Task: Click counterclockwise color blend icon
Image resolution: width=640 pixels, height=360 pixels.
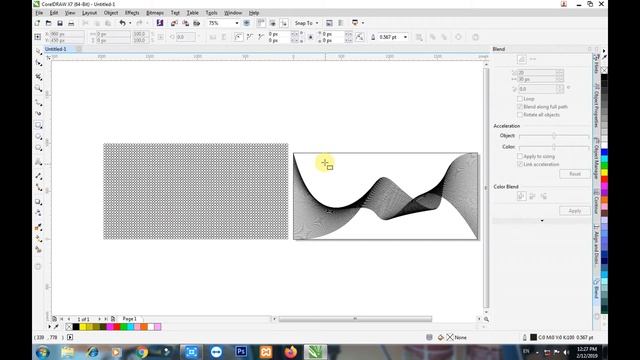Action: pyautogui.click(x=544, y=196)
